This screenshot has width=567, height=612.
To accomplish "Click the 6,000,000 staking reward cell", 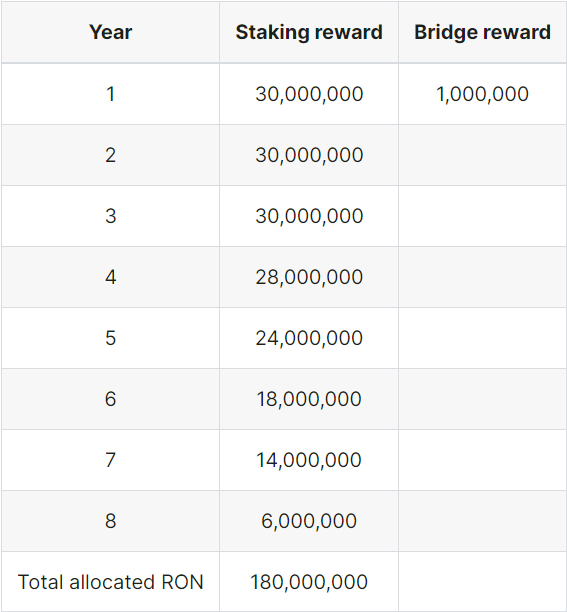I will click(x=309, y=521).
